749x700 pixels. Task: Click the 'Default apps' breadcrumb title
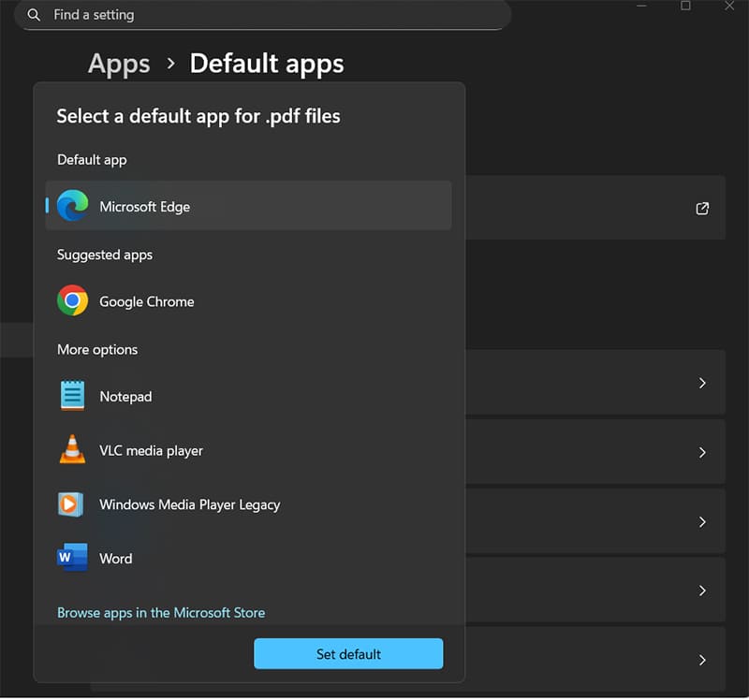pos(267,64)
